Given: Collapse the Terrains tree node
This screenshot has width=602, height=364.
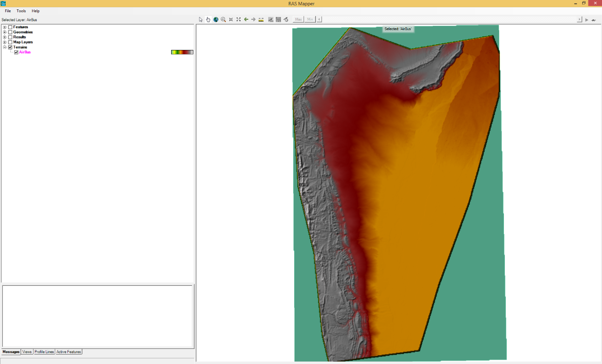Looking at the screenshot, I should coord(5,47).
